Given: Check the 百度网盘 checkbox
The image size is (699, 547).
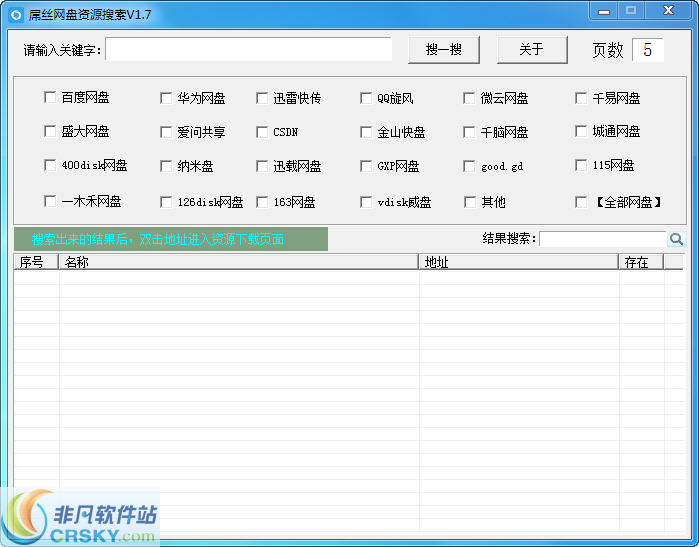Looking at the screenshot, I should [50, 97].
